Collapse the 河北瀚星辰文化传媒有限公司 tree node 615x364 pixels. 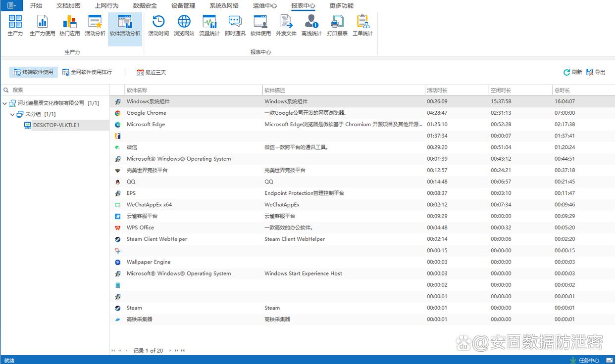(5, 103)
